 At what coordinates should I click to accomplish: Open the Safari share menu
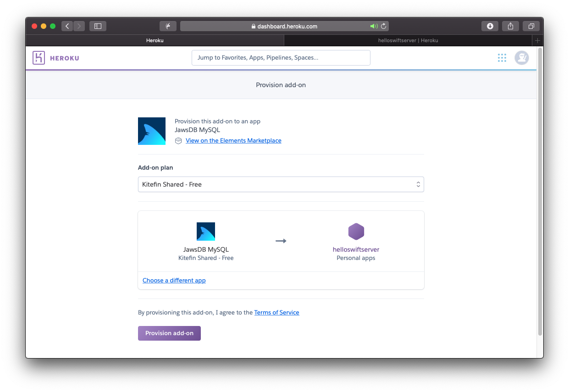tap(510, 26)
